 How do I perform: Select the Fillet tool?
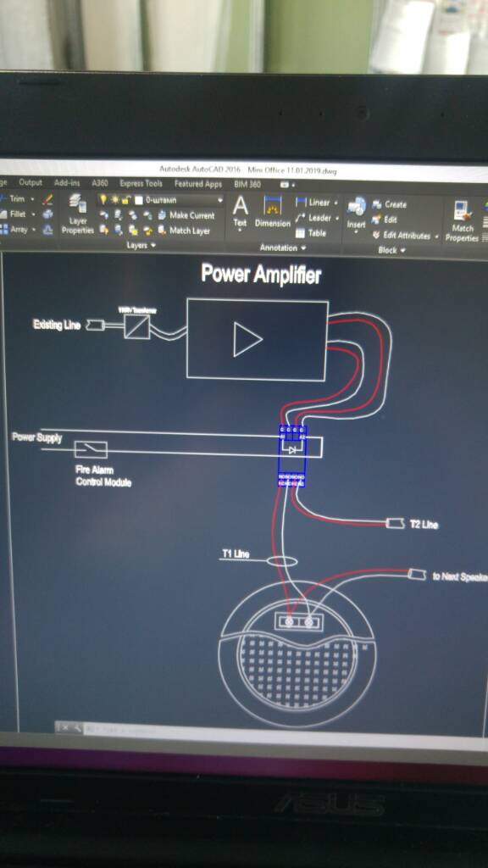[x=14, y=214]
